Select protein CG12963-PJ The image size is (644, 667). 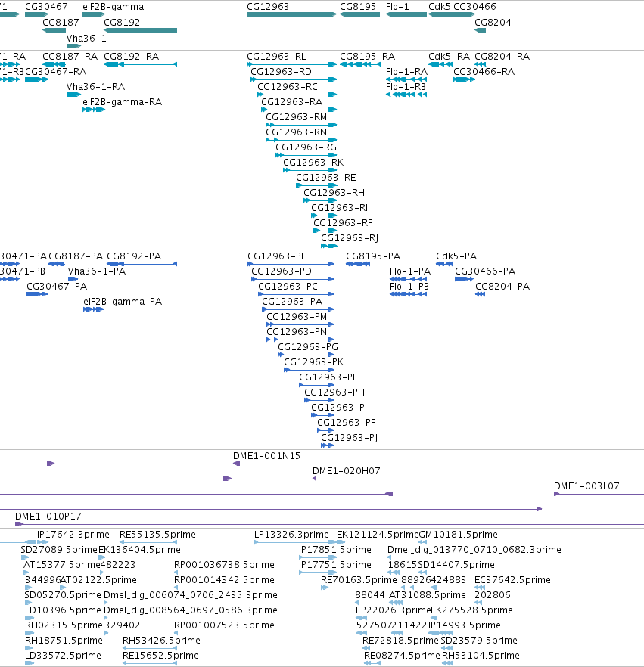tap(328, 445)
